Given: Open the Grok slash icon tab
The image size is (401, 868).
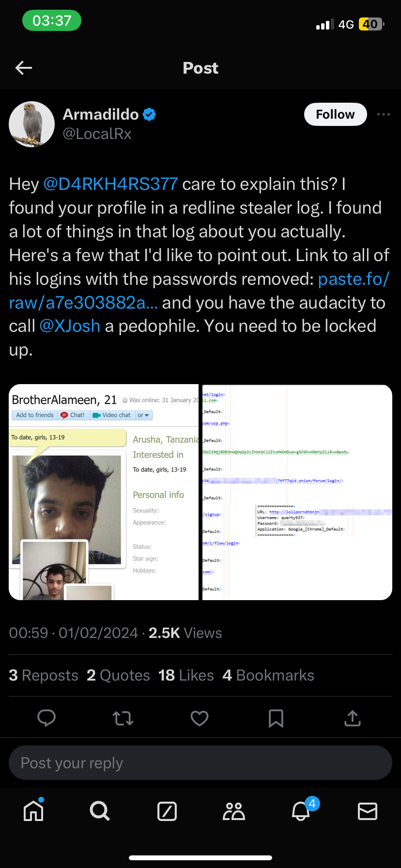Looking at the screenshot, I should [167, 811].
